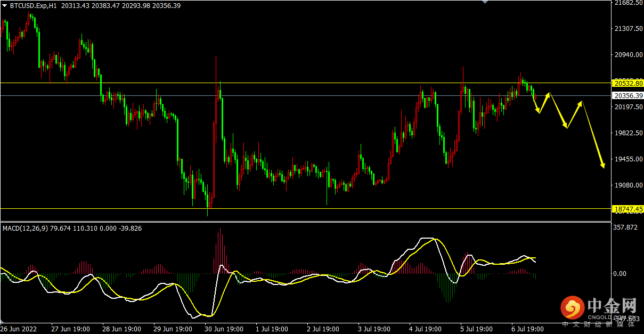
Task: Click the 20940.00 price axis label
Action: click(x=628, y=55)
